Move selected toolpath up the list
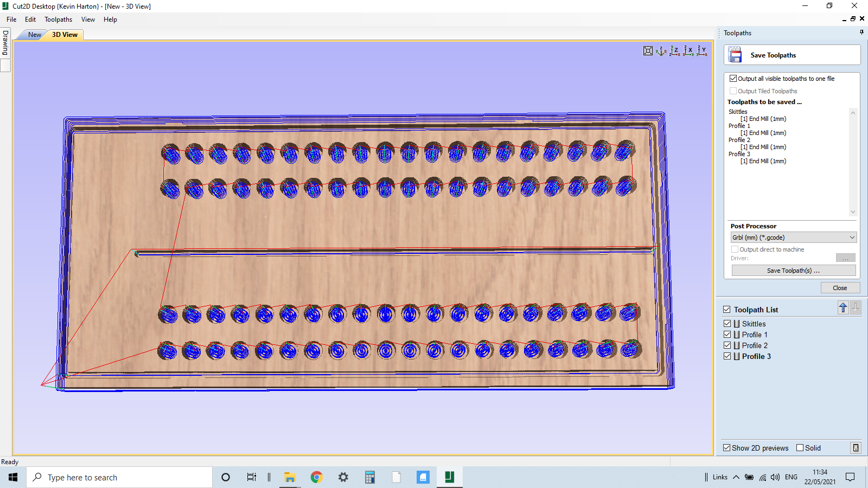The width and height of the screenshot is (868, 488). (843, 307)
